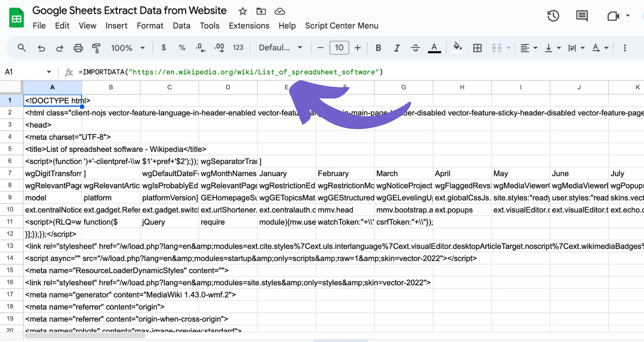Screen dimensions: 644x342
Task: Open the File menu
Action: 39,26
